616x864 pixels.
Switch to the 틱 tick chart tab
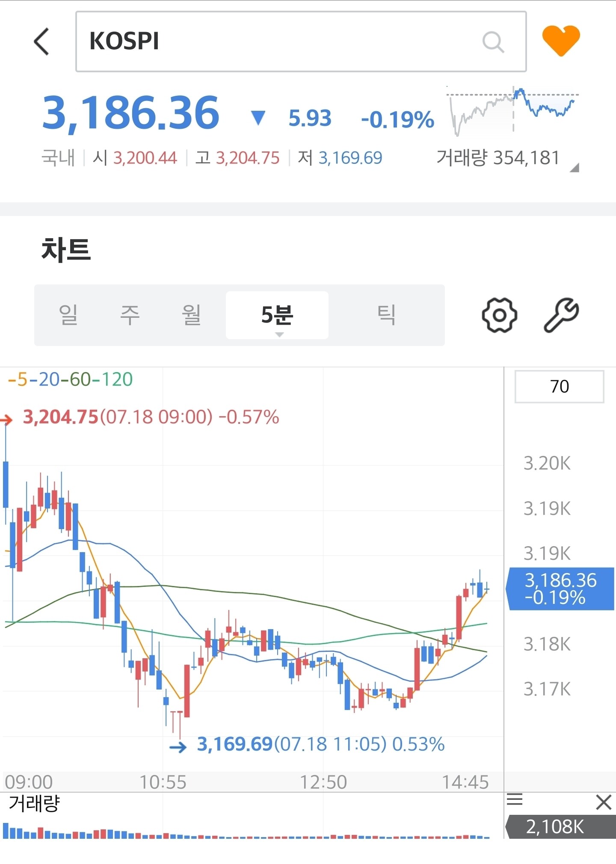[386, 315]
